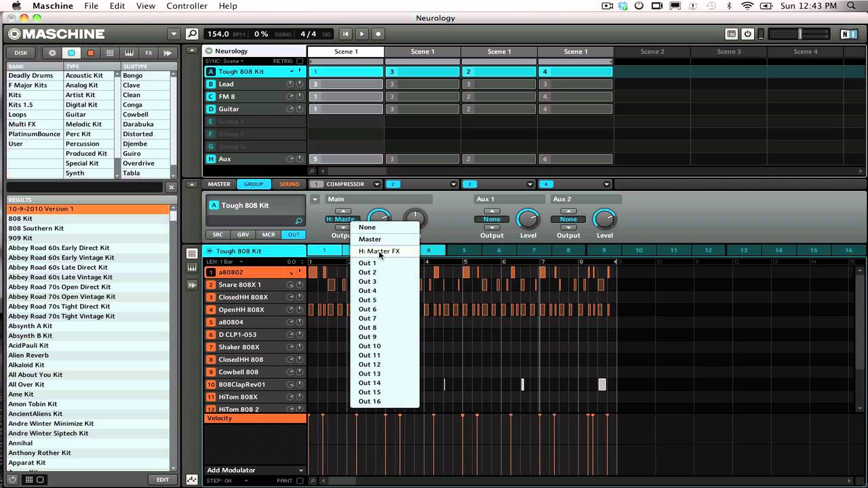Open the Aux 1 output None selector
868x488 pixels.
coord(492,219)
